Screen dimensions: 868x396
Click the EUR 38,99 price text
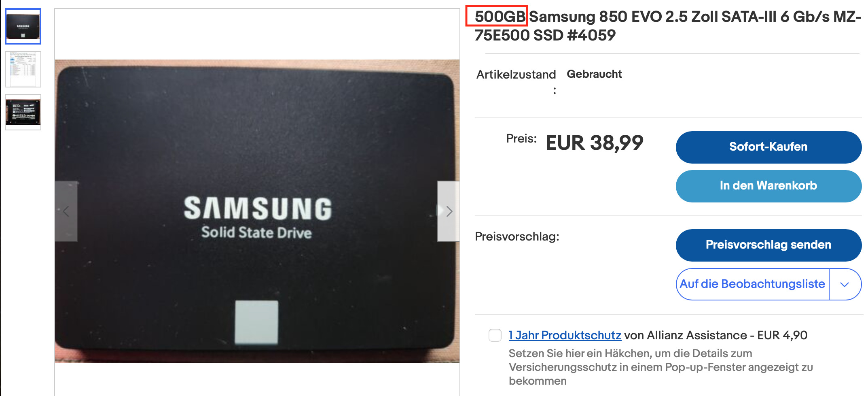595,143
